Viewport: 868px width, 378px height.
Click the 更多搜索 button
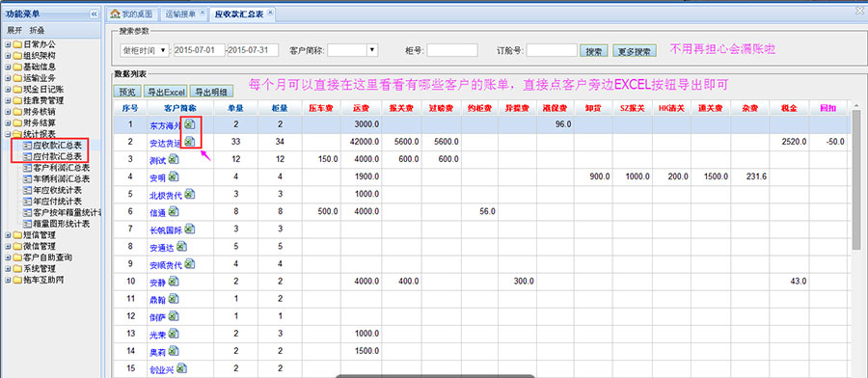pos(635,51)
